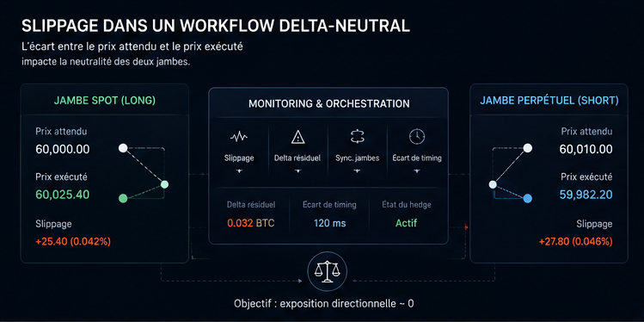The image size is (644, 322).
Task: Click the Prix attendu label in perpetual panel
Action: tap(586, 131)
